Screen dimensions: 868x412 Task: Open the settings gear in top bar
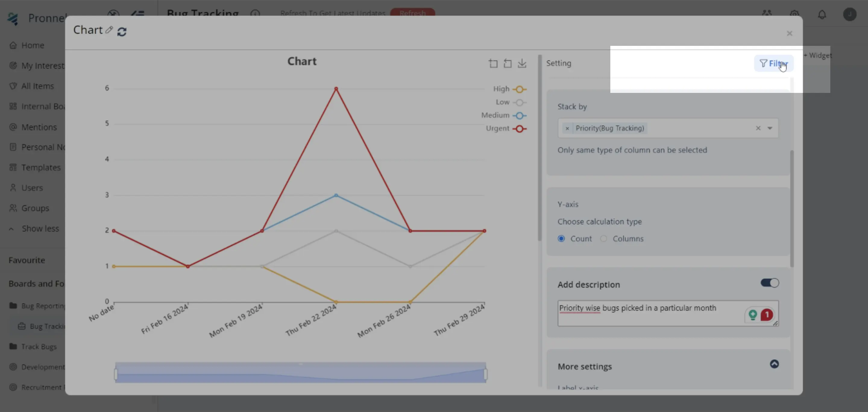tap(794, 14)
